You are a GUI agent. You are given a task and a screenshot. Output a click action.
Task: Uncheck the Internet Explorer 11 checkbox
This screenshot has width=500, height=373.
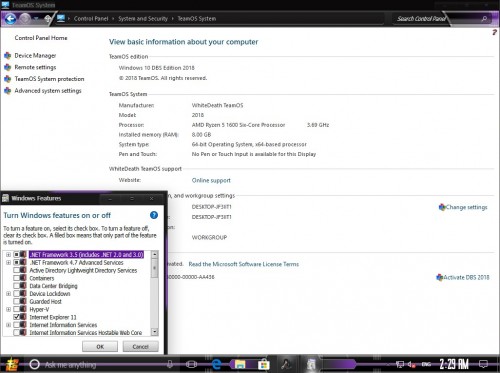coord(16,317)
